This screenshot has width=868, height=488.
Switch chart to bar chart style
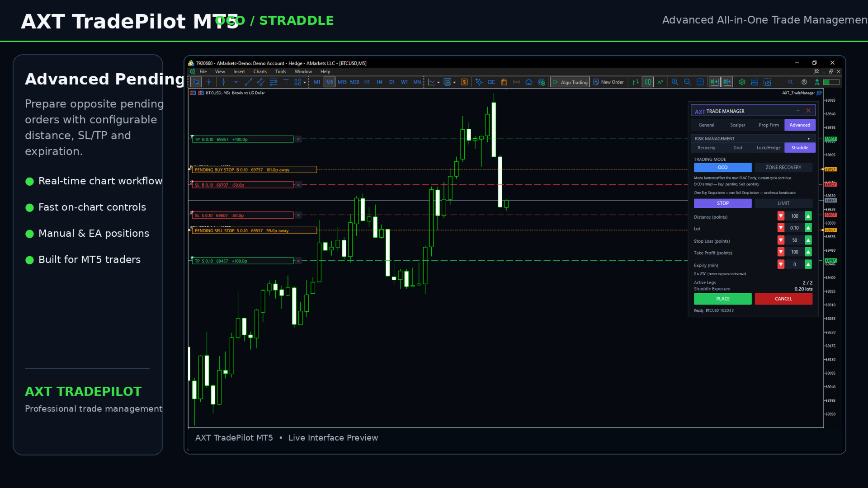coord(636,82)
